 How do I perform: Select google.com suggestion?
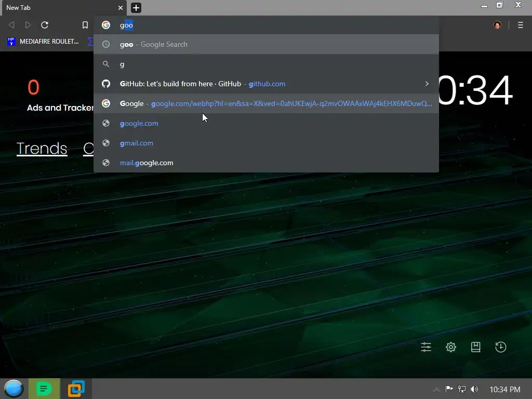pos(266,123)
